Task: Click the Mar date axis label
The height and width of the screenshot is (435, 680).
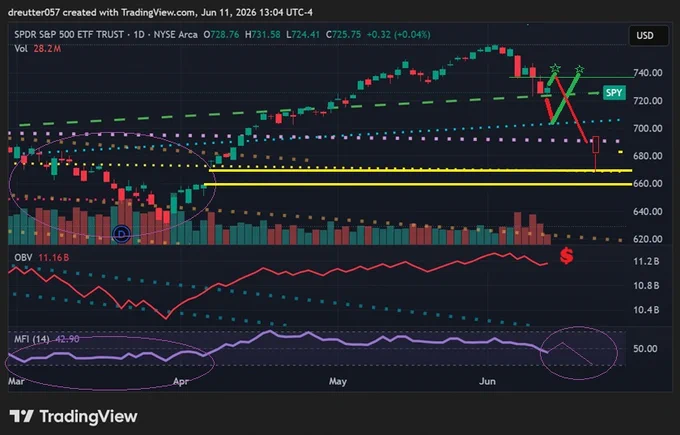Action: pyautogui.click(x=16, y=382)
